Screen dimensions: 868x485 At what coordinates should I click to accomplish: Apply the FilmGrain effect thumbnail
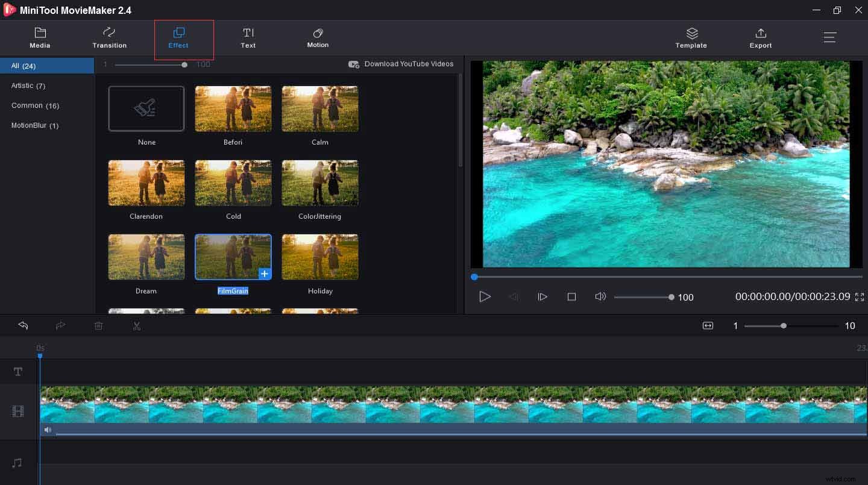click(233, 256)
